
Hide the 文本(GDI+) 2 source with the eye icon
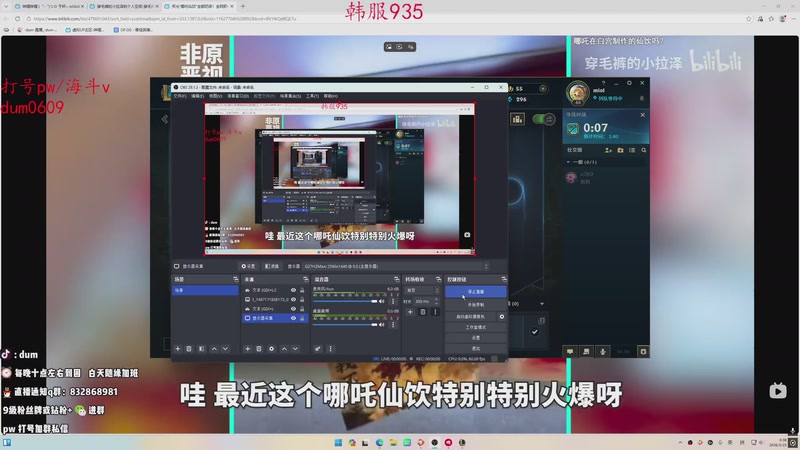pos(293,289)
